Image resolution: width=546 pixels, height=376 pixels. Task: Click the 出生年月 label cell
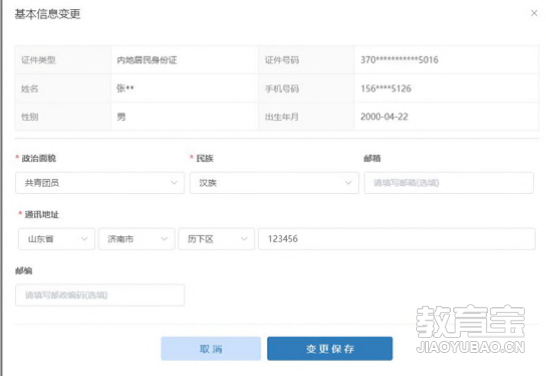tap(306, 117)
